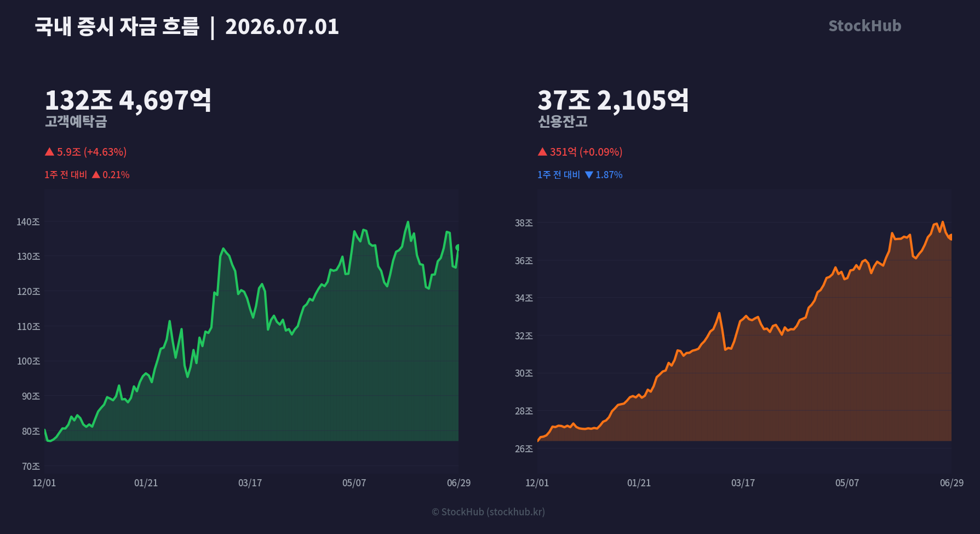Click the red up triangle beside 5.9조

click(x=49, y=151)
